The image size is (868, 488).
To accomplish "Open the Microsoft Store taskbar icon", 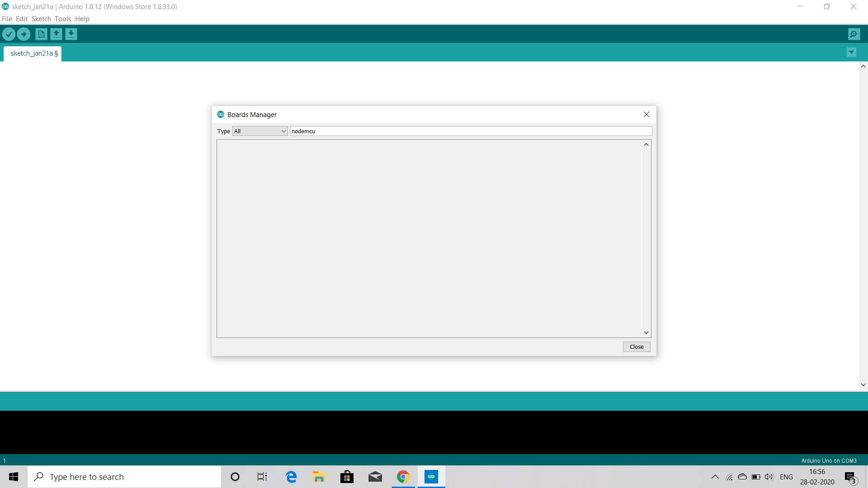I will [x=347, y=477].
